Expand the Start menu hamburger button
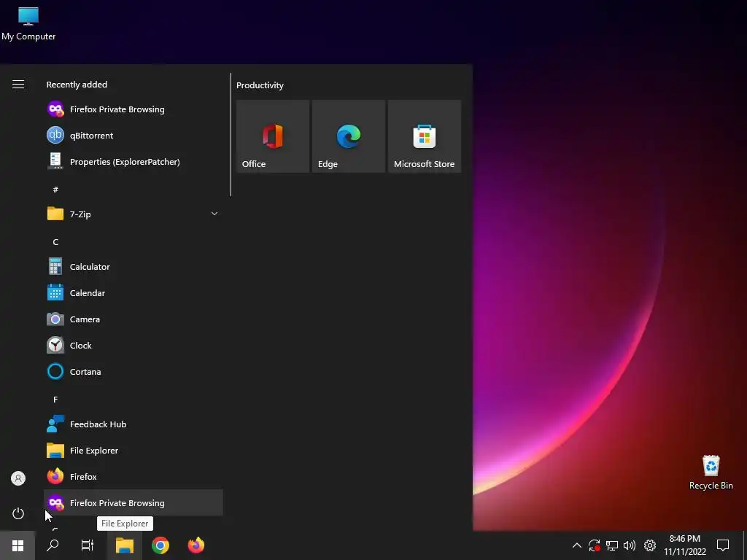 coord(18,85)
